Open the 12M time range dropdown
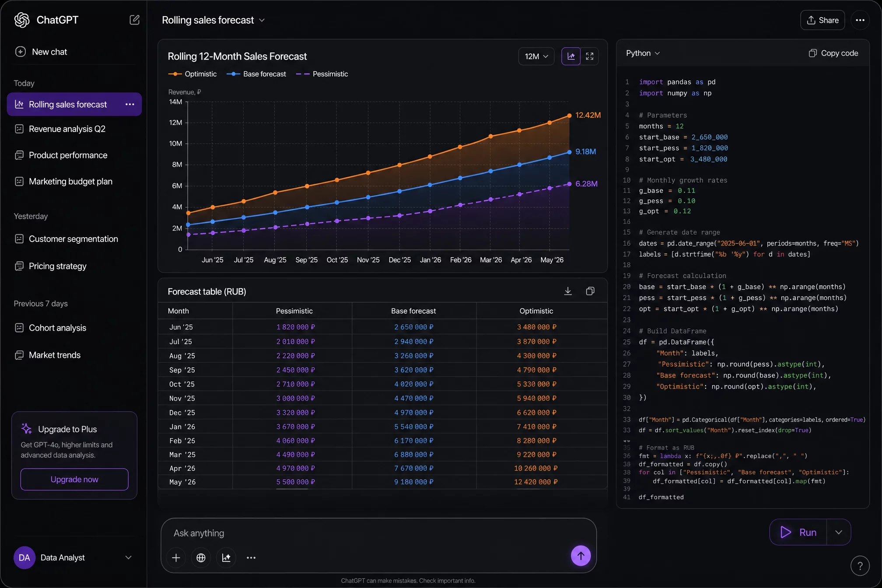Image resolution: width=882 pixels, height=588 pixels. [536, 56]
